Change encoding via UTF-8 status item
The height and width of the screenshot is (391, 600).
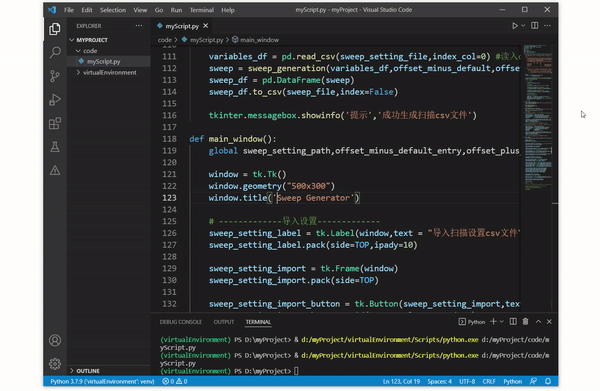pyautogui.click(x=467, y=381)
